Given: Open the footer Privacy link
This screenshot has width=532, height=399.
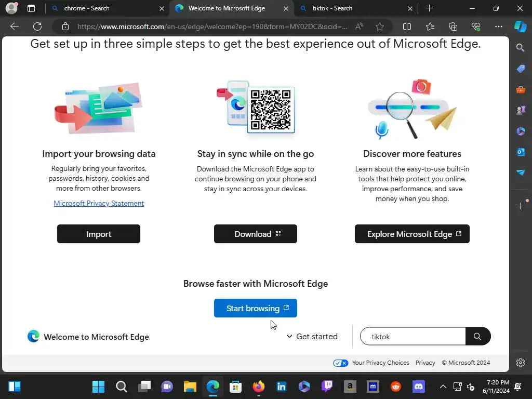Looking at the screenshot, I should 425,363.
